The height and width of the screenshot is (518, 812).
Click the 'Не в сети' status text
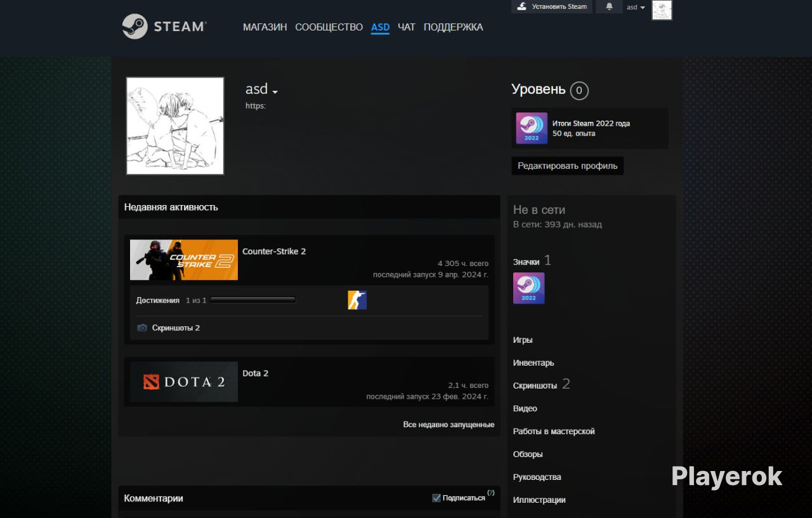(539, 210)
